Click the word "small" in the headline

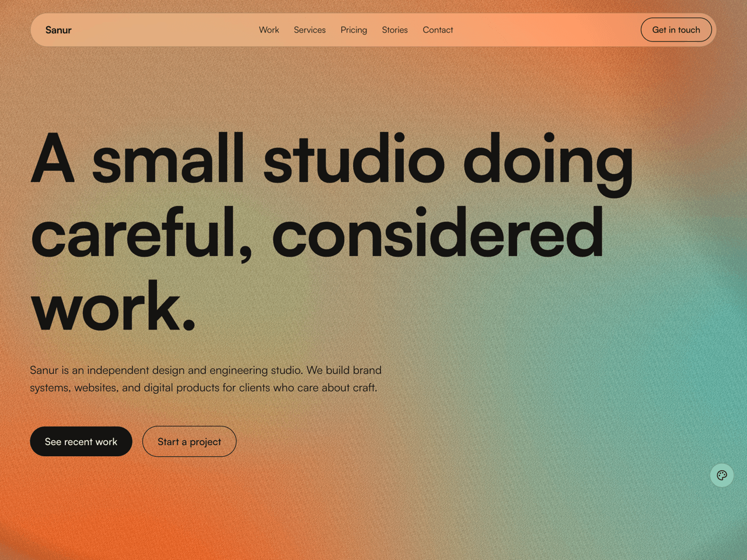click(x=168, y=160)
